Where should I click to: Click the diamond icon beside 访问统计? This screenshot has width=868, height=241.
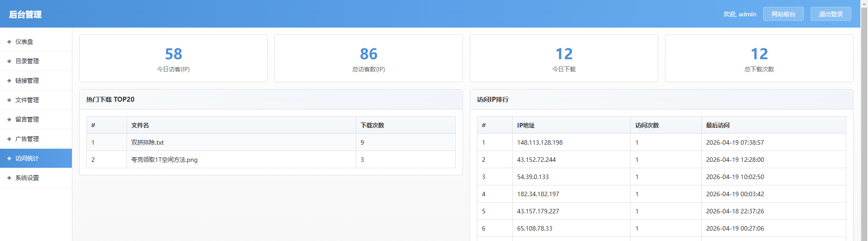tap(9, 159)
